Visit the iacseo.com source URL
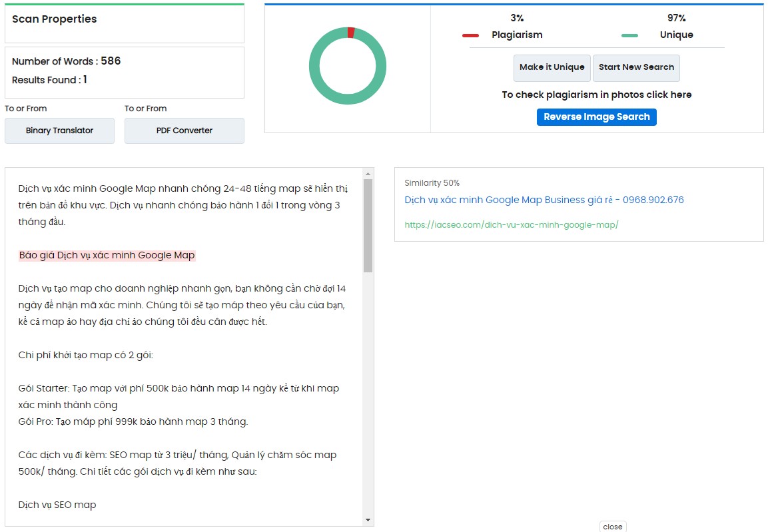 click(511, 225)
